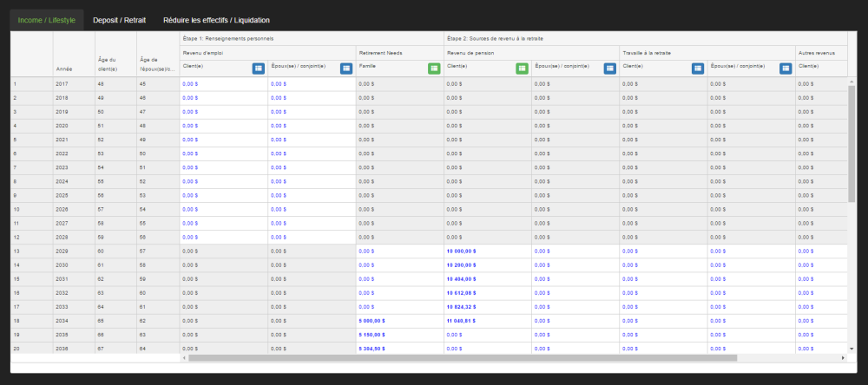Viewport: 868px width, 385px height.
Task: Click table icon for Époux(se) Travaille à la retraite
Action: pos(786,68)
